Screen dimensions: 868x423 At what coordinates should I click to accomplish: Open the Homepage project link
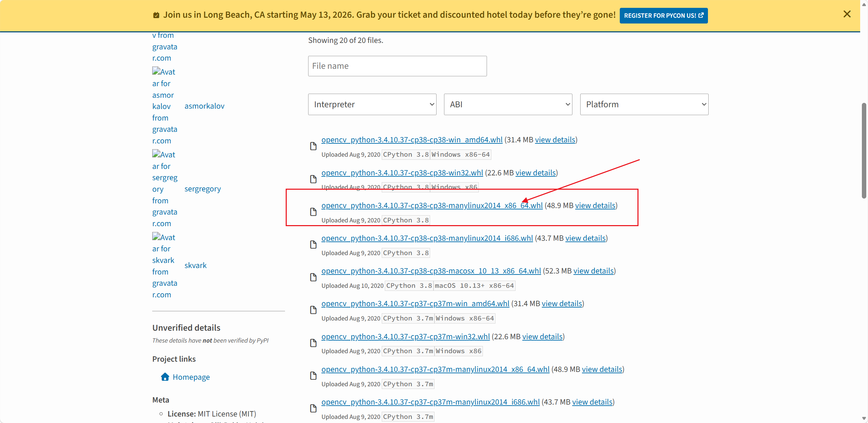click(x=191, y=377)
